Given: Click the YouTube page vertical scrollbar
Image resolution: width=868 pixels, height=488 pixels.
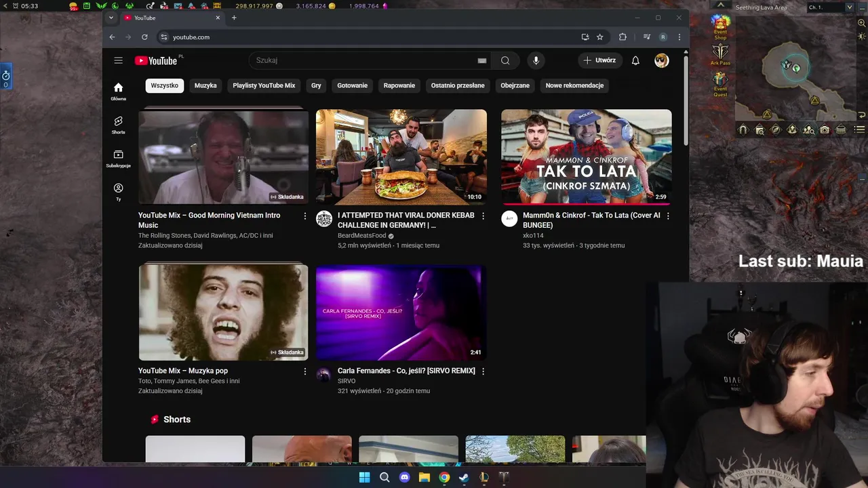Looking at the screenshot, I should point(686,100).
